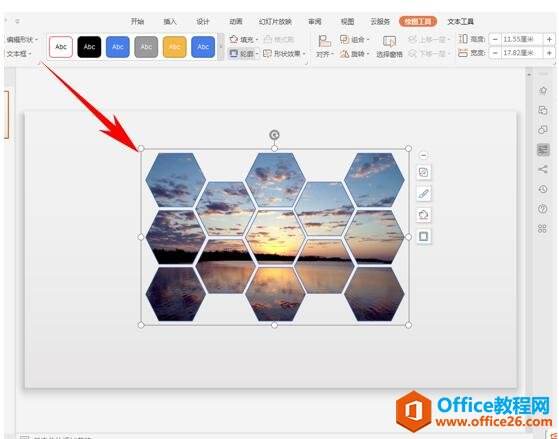The height and width of the screenshot is (439, 559).
Task: Open the copy-slides icon in right sidebar
Action: (543, 110)
